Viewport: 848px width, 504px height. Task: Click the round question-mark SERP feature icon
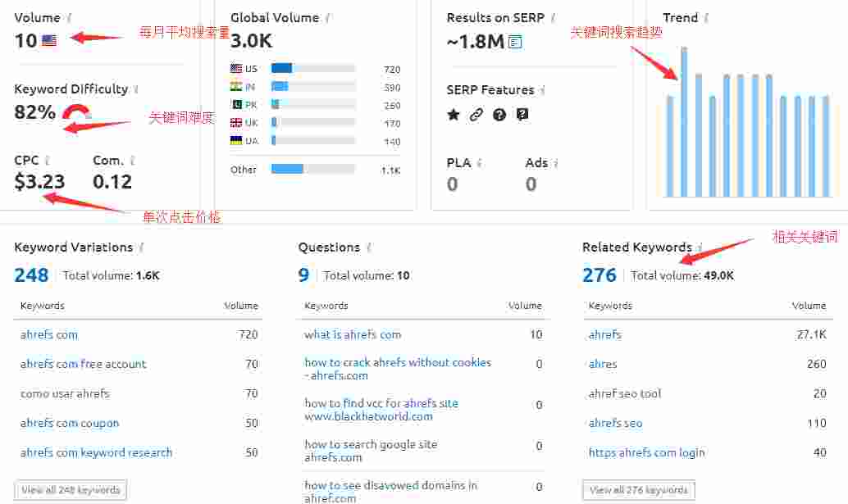click(x=499, y=115)
